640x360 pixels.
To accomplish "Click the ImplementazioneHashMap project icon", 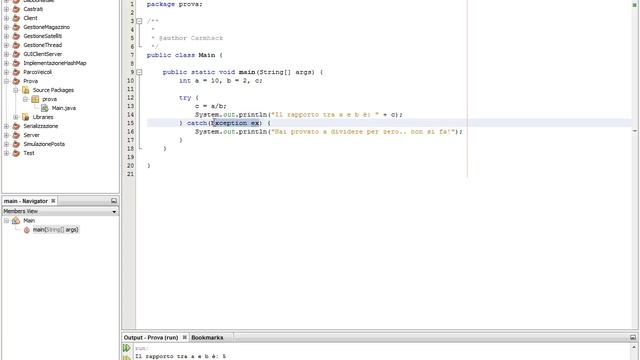I will [x=16, y=63].
